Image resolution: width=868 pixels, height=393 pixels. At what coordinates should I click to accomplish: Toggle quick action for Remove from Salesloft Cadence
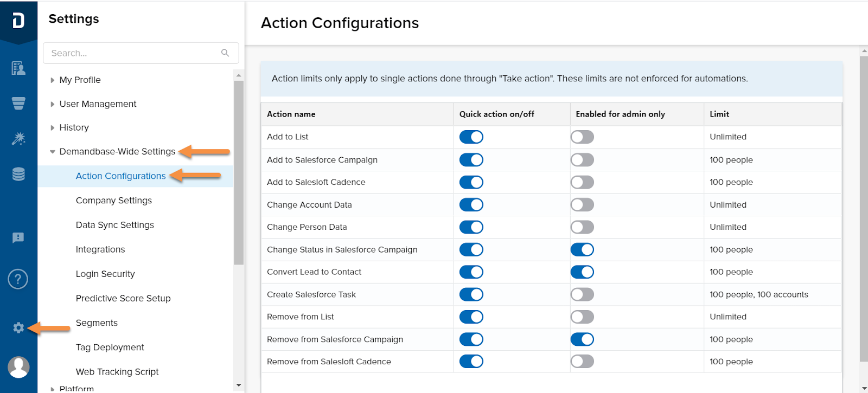(471, 362)
